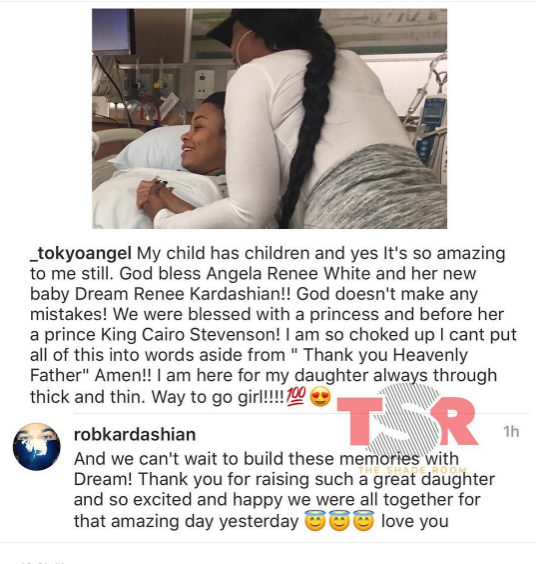This screenshot has height=564, width=536.
Task: Select the heart-eyes emoji in caption
Action: point(320,397)
